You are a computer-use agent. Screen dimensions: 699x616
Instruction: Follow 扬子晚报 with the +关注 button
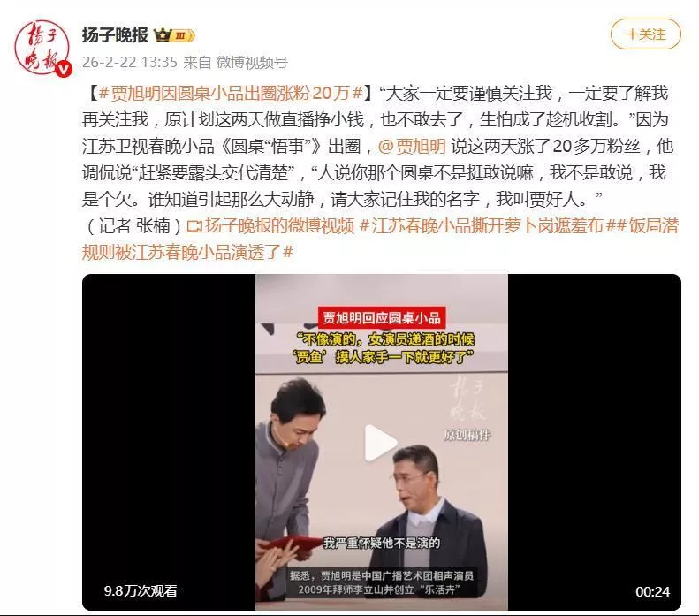[645, 34]
